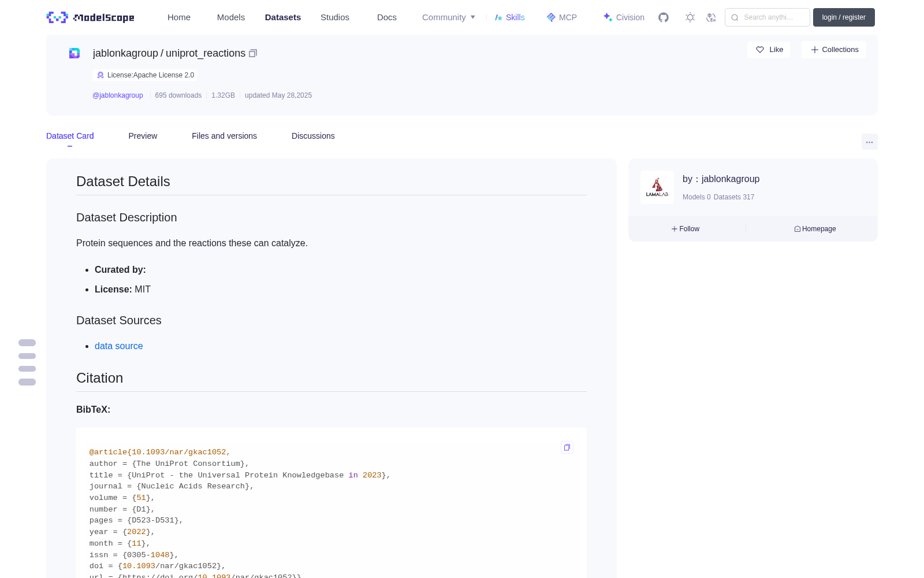Click the Datasets 317 count

pos(734,197)
